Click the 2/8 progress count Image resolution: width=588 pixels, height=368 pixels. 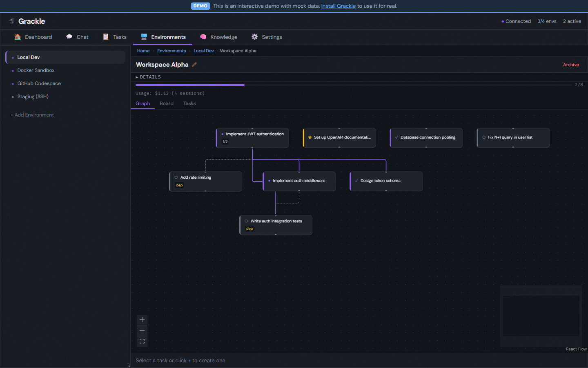tap(579, 85)
